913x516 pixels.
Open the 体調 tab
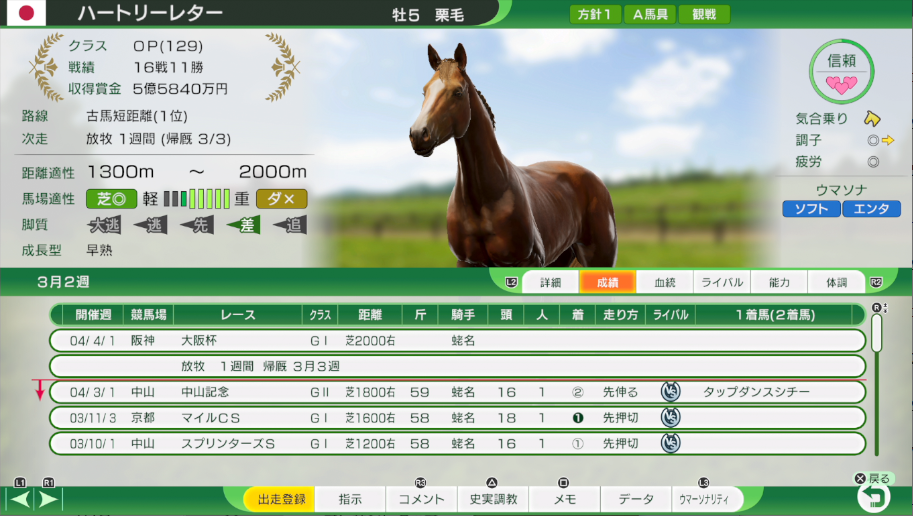(836, 283)
